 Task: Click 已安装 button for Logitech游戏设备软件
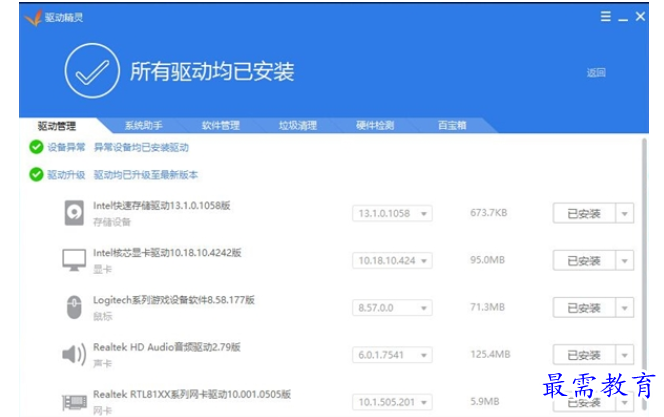[584, 308]
